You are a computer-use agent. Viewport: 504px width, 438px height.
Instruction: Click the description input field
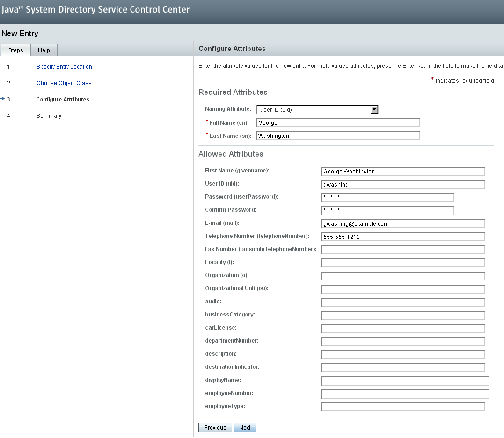click(403, 354)
